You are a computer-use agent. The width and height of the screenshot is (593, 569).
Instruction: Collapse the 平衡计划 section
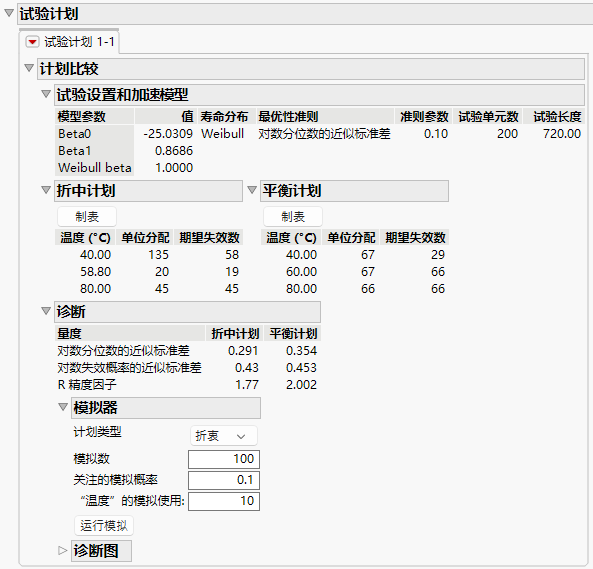pos(252,190)
